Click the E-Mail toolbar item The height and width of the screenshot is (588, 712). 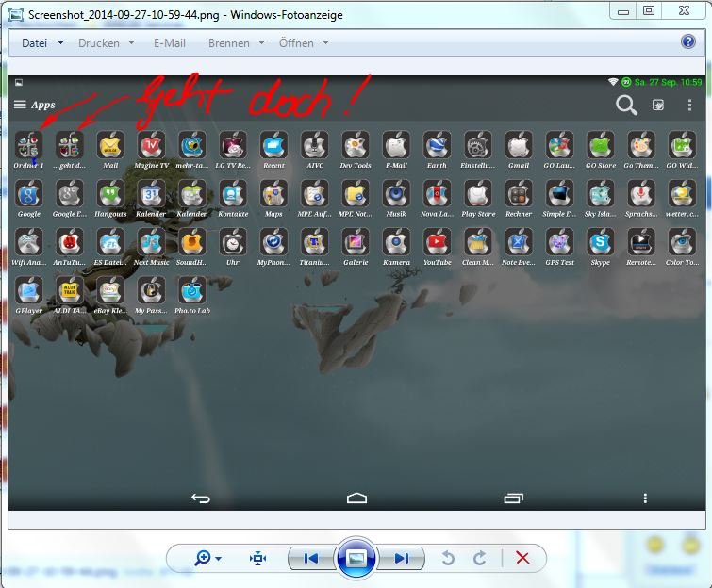tap(170, 43)
